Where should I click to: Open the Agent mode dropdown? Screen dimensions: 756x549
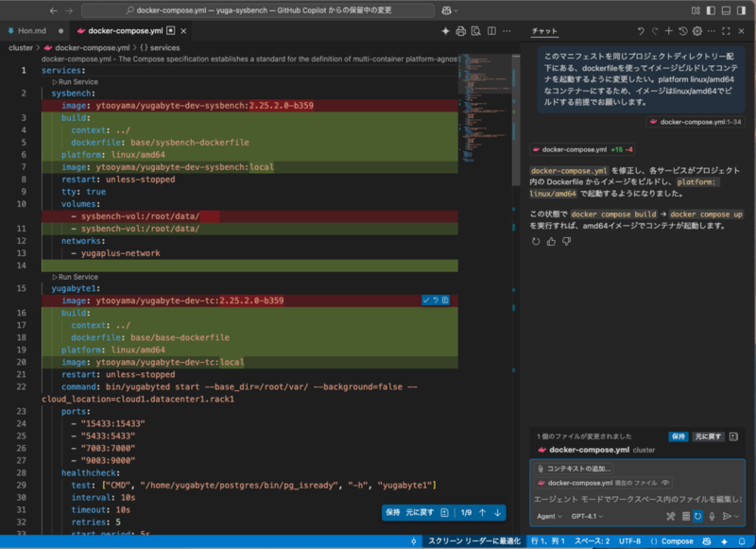click(x=549, y=516)
